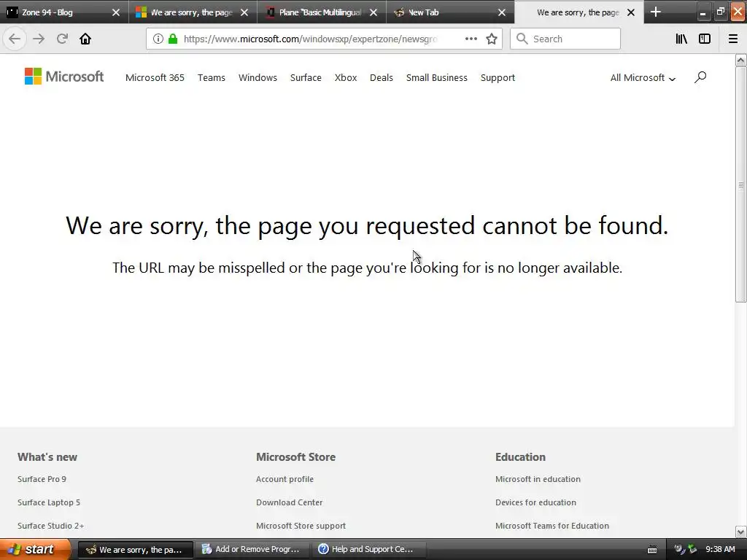The height and width of the screenshot is (560, 747).
Task: Open the Surface Studio 2+ footer link
Action: click(x=51, y=526)
